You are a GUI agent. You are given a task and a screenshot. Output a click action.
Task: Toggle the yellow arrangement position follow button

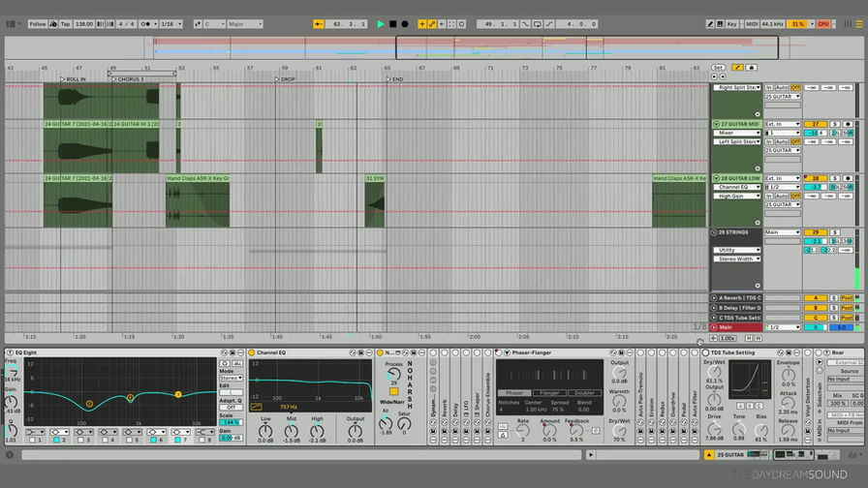[319, 24]
